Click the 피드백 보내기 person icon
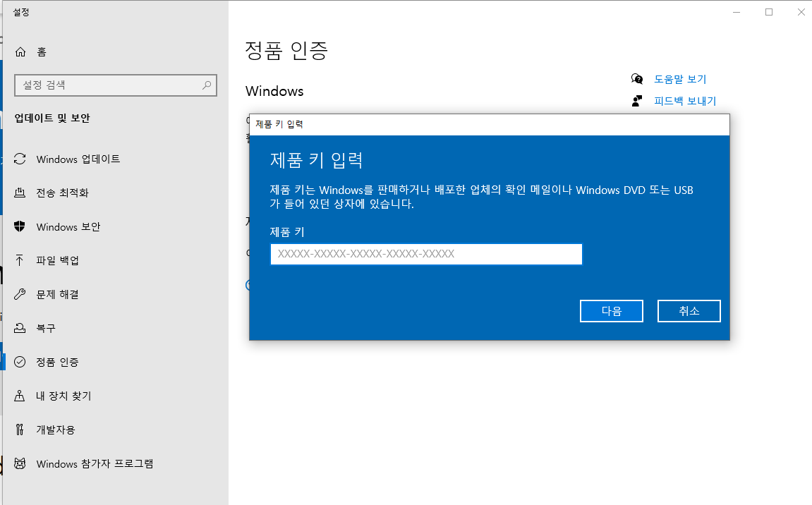This screenshot has height=505, width=812. (x=637, y=100)
